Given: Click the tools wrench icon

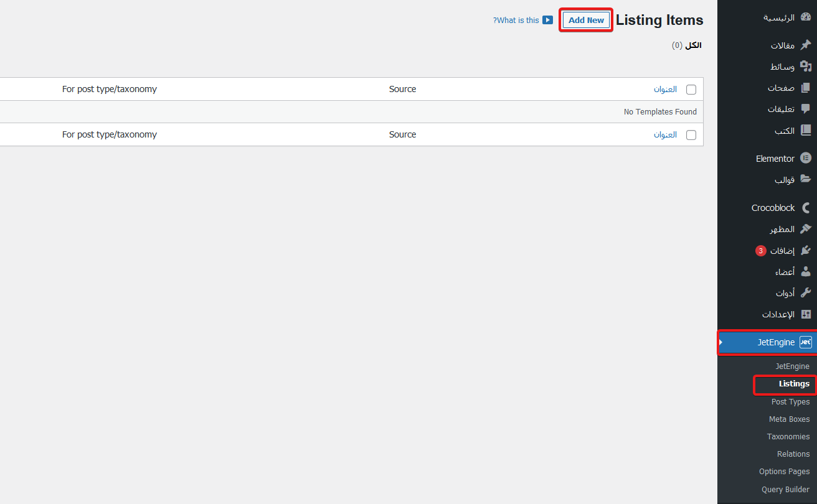Looking at the screenshot, I should coord(806,292).
